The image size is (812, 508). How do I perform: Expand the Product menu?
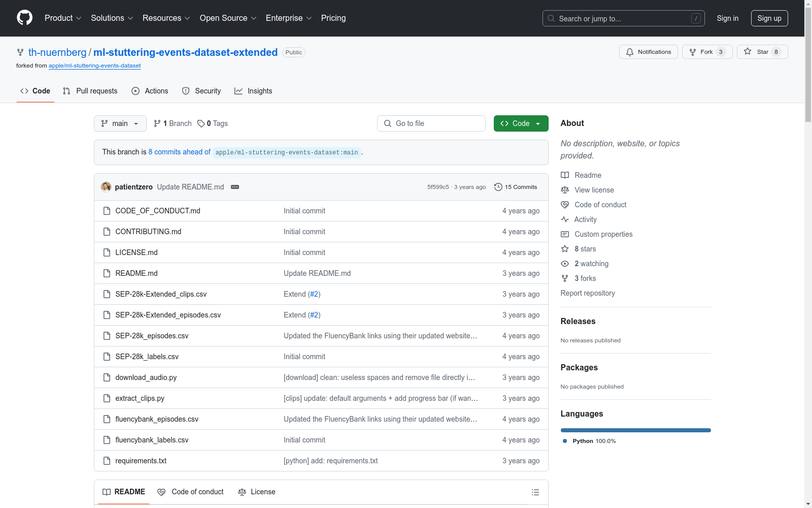63,18
